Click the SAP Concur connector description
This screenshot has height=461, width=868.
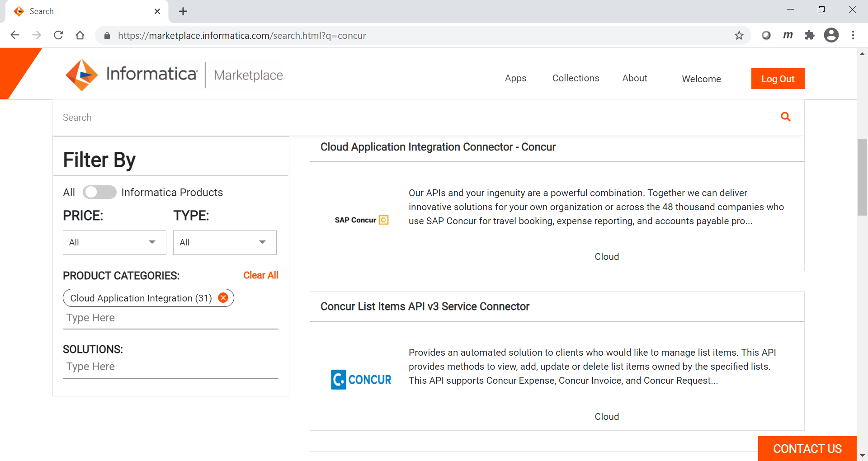pos(596,207)
